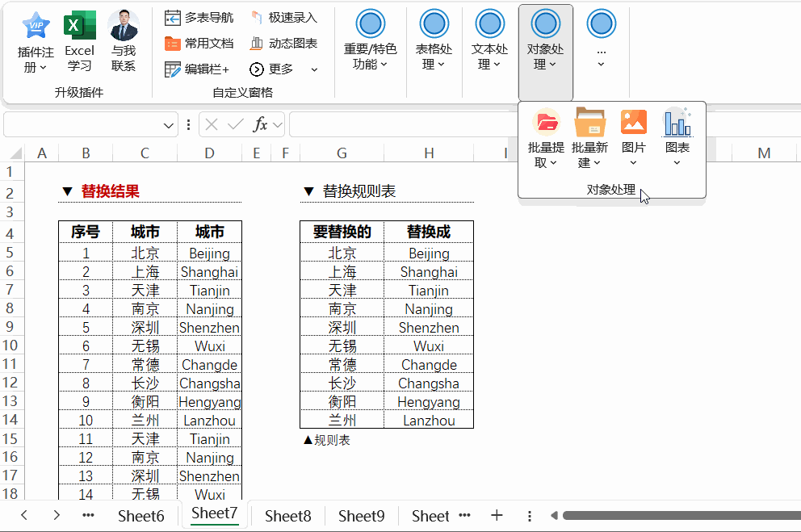Image resolution: width=801 pixels, height=532 pixels.
Task: Expand the fx function dropdown arrow
Action: [x=278, y=125]
